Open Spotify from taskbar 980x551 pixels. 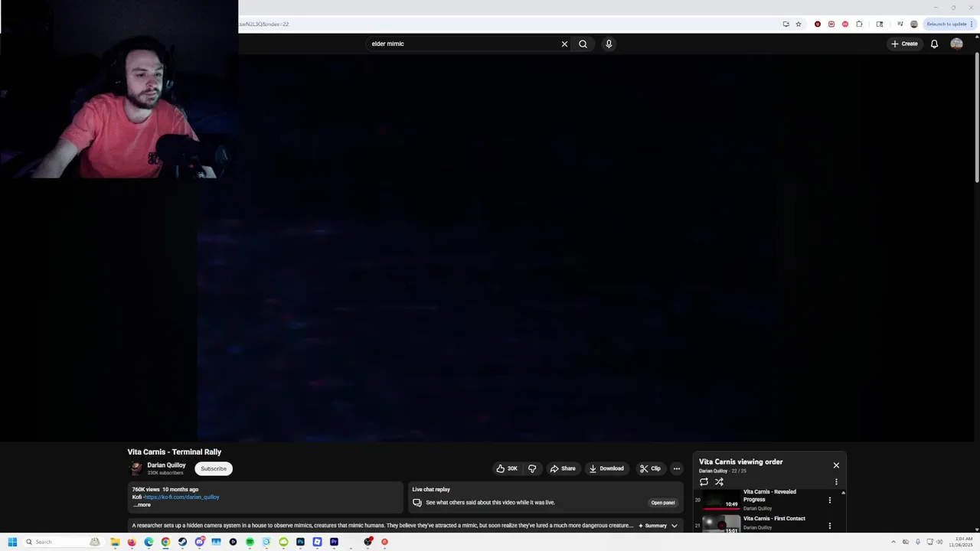[250, 542]
